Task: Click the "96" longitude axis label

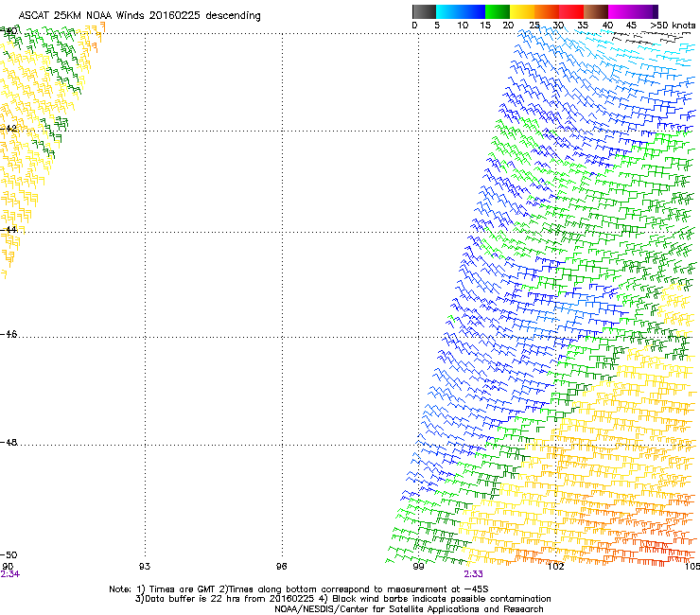Action: [x=281, y=567]
